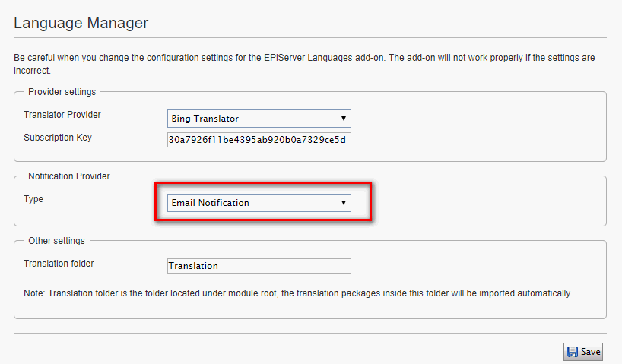The height and width of the screenshot is (364, 622).
Task: Click into the Translation folder text field
Action: click(259, 266)
